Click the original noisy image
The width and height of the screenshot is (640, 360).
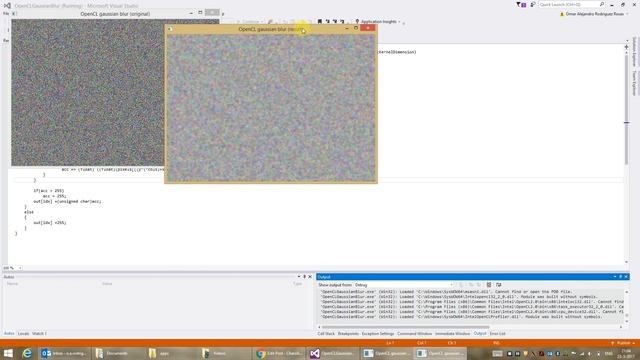[88, 93]
